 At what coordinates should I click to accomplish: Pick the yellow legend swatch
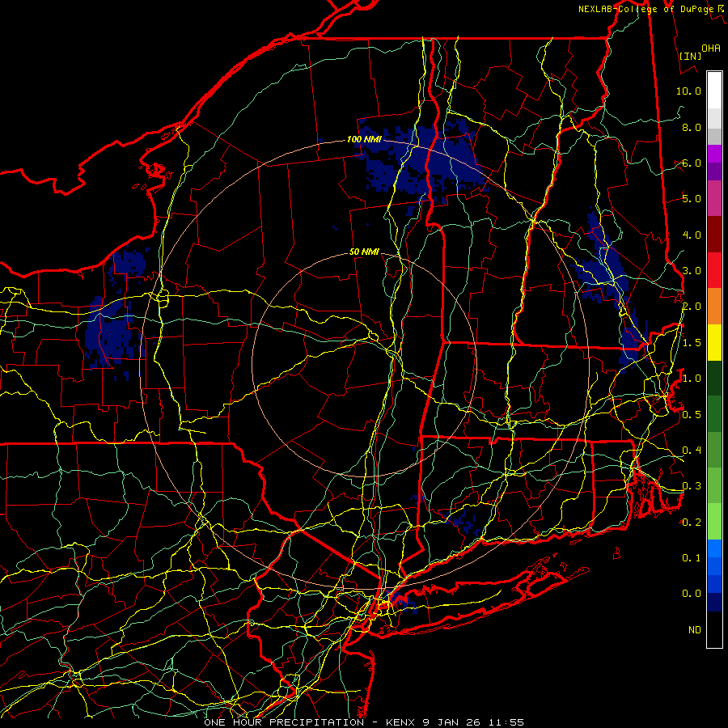[x=714, y=342]
